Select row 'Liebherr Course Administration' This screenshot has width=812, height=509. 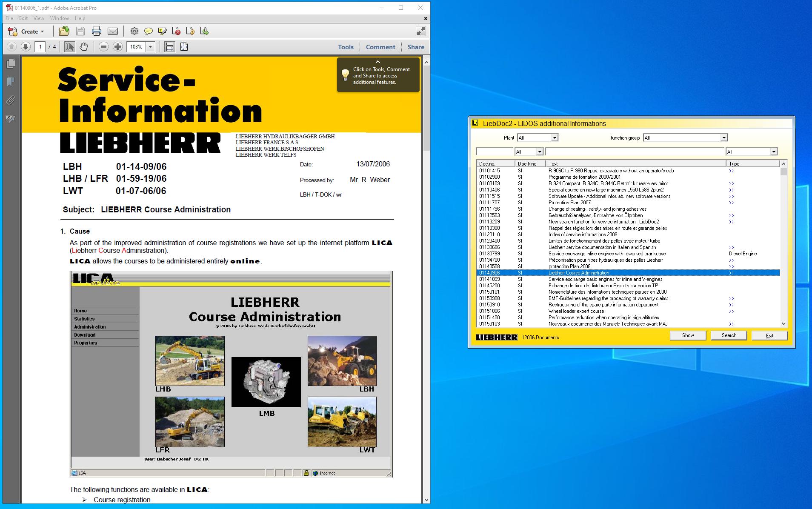pyautogui.click(x=628, y=273)
